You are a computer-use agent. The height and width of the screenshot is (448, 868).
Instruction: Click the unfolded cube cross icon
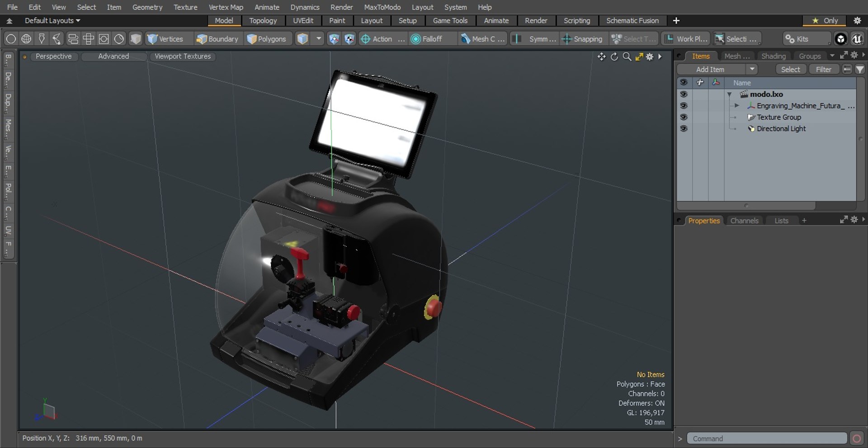pyautogui.click(x=88, y=39)
